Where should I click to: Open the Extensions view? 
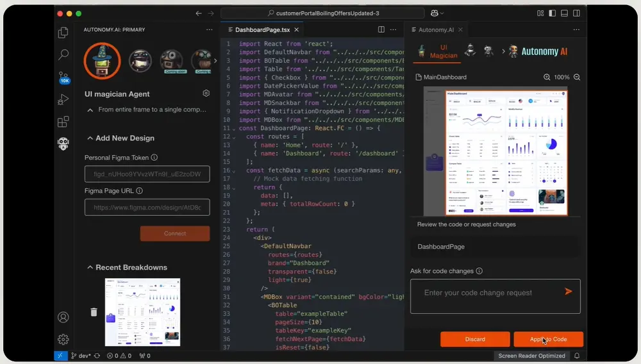[x=63, y=121]
